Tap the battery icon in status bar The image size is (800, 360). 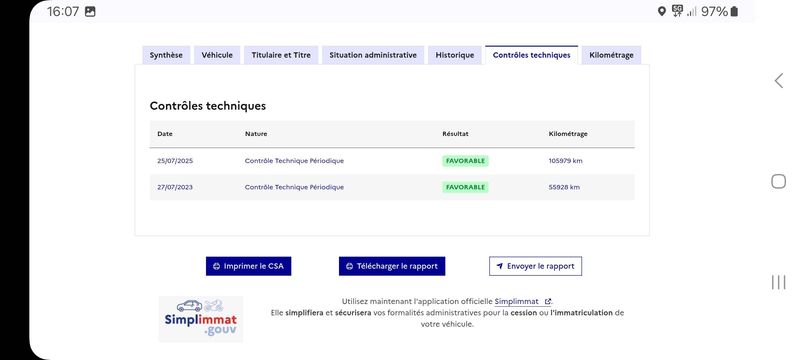pyautogui.click(x=734, y=11)
